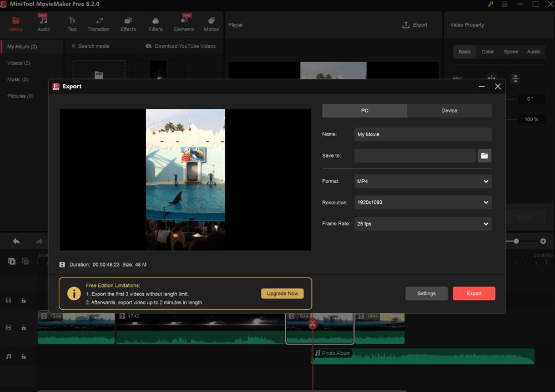Click the copy track icon next to add track
This screenshot has height=392, width=555.
click(x=26, y=262)
